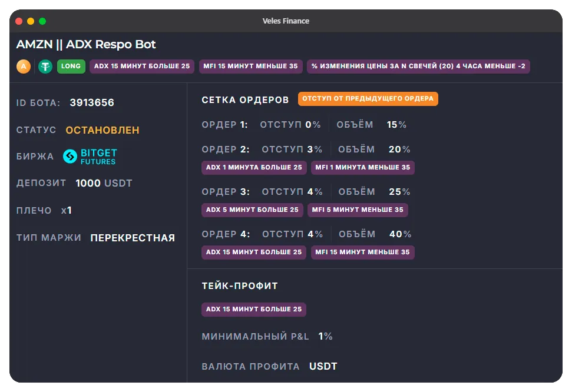Select the ADX 5 minutes tag under order 3
This screenshot has width=572, height=392.
[252, 210]
